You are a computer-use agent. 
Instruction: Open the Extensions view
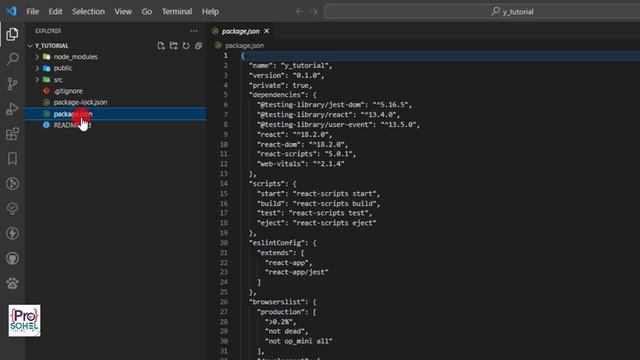pos(12,134)
